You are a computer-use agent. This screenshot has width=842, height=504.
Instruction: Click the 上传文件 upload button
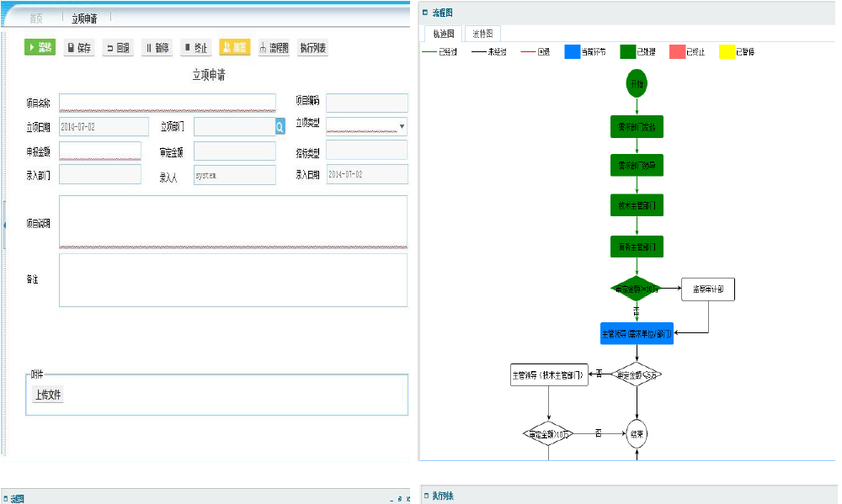pos(48,395)
